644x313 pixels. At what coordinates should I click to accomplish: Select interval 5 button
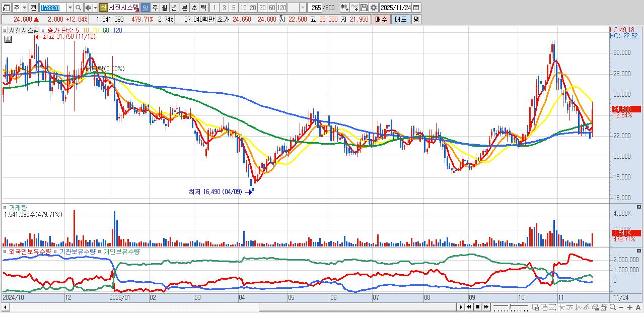234,8
